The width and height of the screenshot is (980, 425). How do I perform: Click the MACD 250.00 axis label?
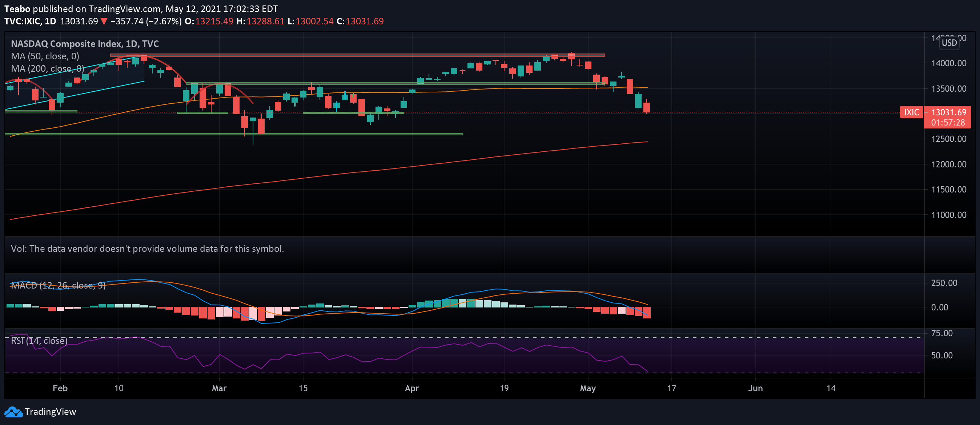pos(944,283)
